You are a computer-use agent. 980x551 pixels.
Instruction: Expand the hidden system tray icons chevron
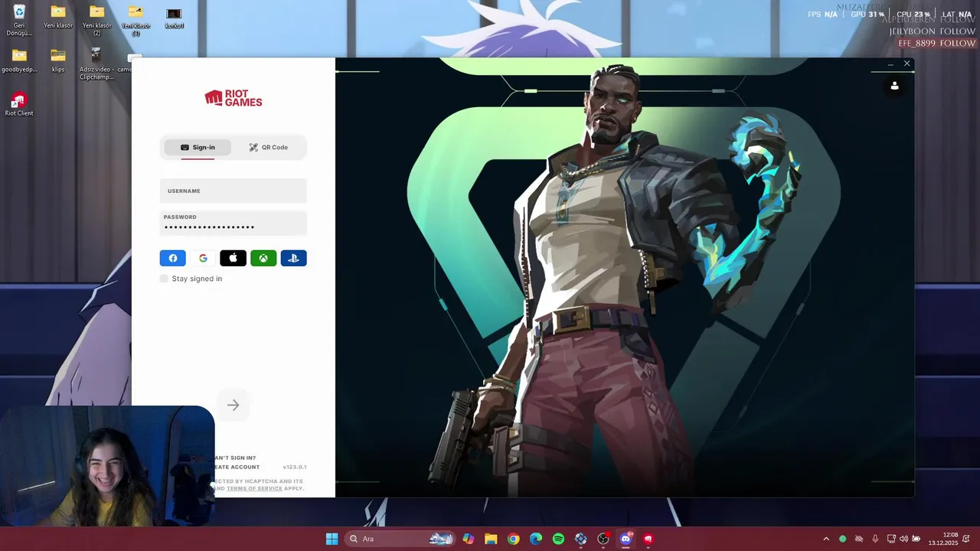pyautogui.click(x=826, y=539)
